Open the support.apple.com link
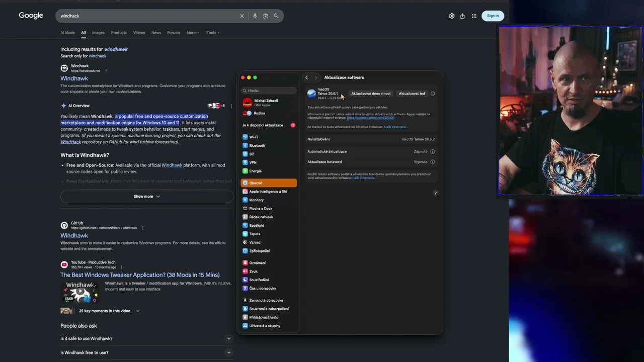The image size is (644, 362). 370,118
